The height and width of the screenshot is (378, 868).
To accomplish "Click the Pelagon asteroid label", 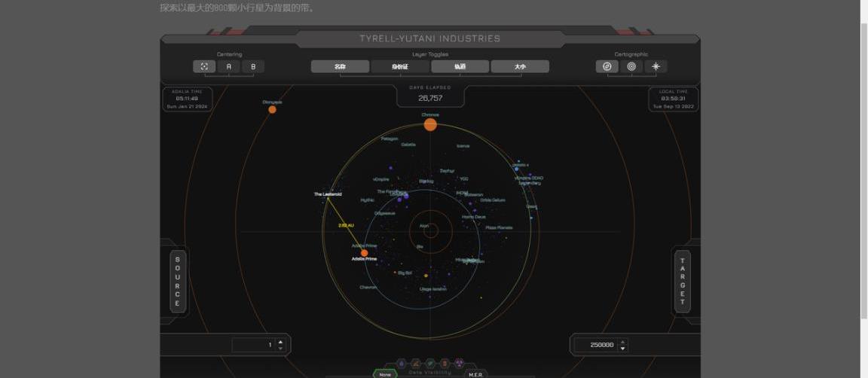I will click(x=390, y=139).
